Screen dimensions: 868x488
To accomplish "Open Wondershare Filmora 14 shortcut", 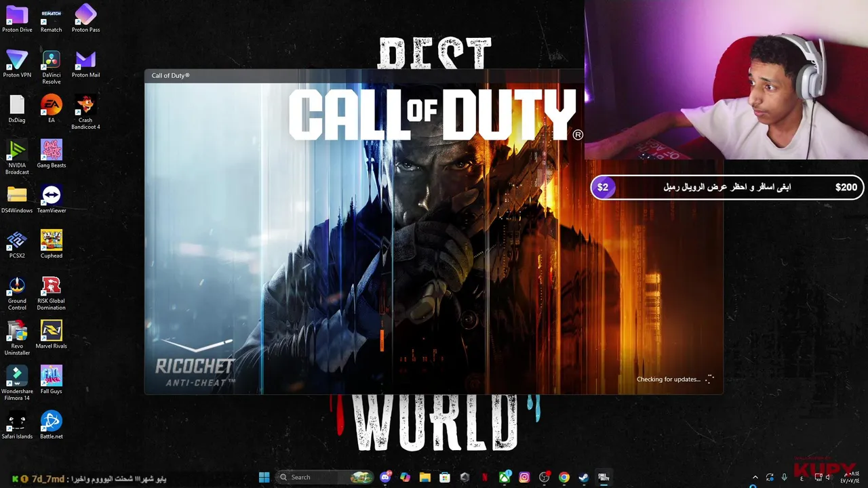I will (17, 383).
